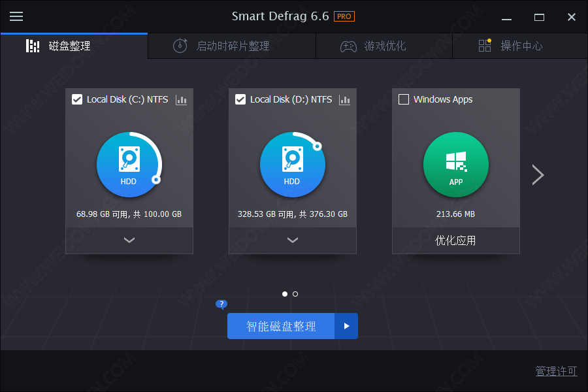
Task: Switch to the 游戏优化 tab
Action: pos(384,46)
